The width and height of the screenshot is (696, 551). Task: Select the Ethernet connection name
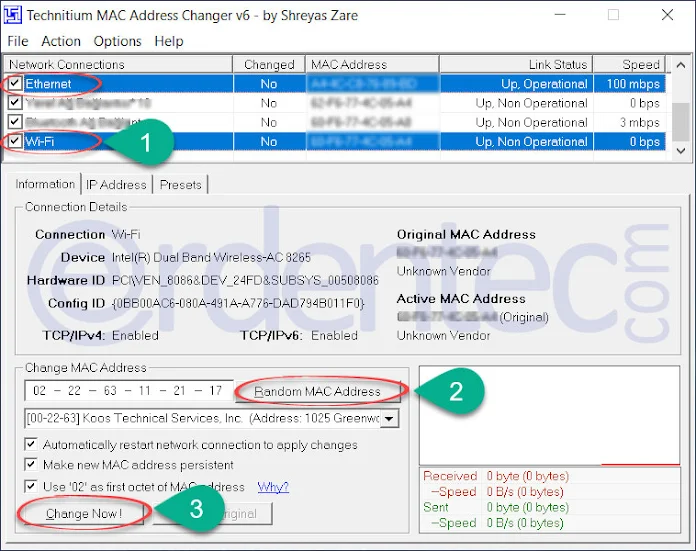pos(48,84)
